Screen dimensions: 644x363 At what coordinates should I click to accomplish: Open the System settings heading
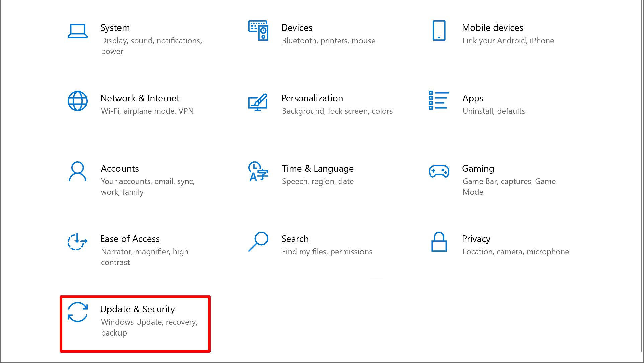(x=115, y=27)
